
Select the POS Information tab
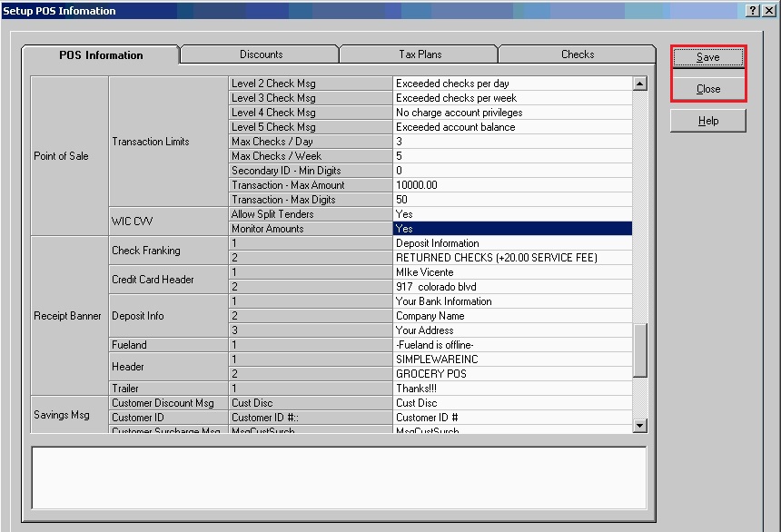(101, 54)
